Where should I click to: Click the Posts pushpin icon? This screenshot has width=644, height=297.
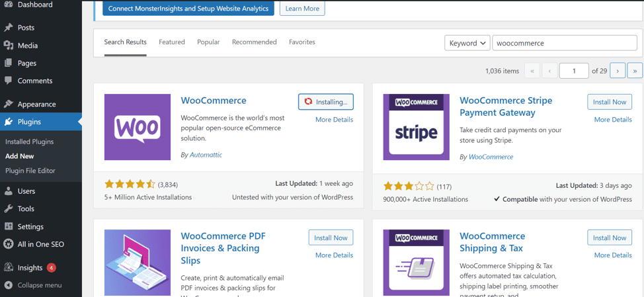8,28
